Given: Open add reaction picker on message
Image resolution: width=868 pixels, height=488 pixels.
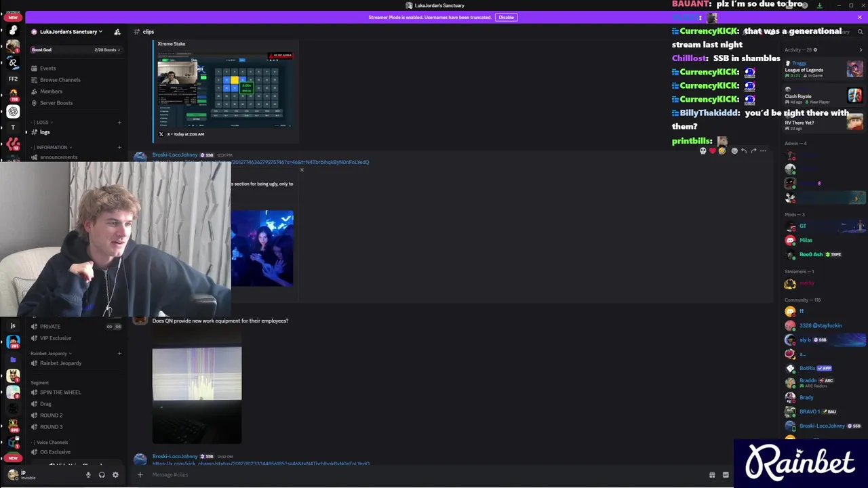Looking at the screenshot, I should pos(734,150).
